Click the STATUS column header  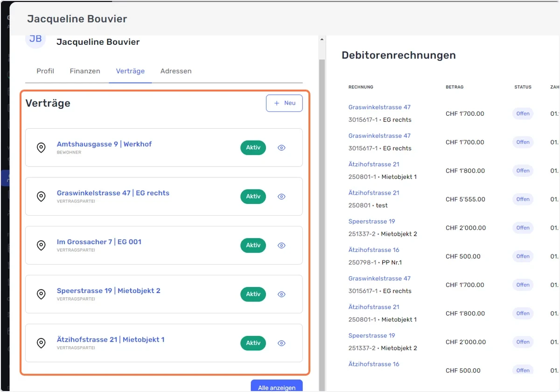coord(523,87)
